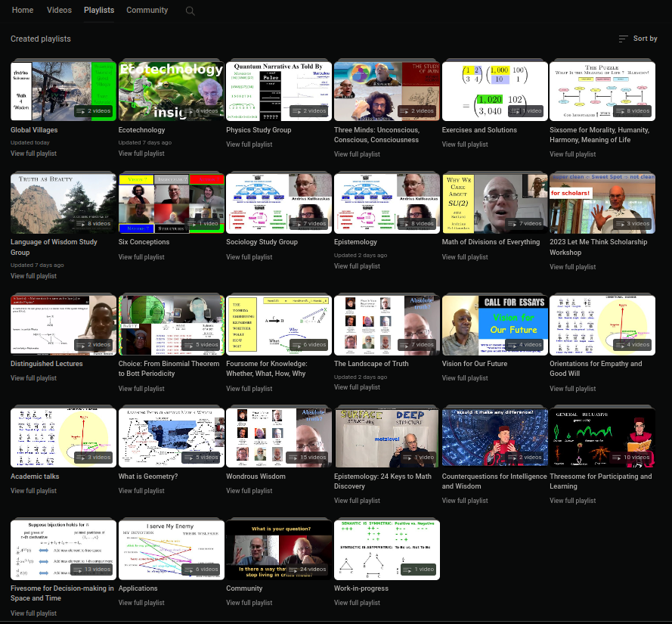
Task: Click playlist icon on Foursome for Knowledge badge
Action: 296,345
